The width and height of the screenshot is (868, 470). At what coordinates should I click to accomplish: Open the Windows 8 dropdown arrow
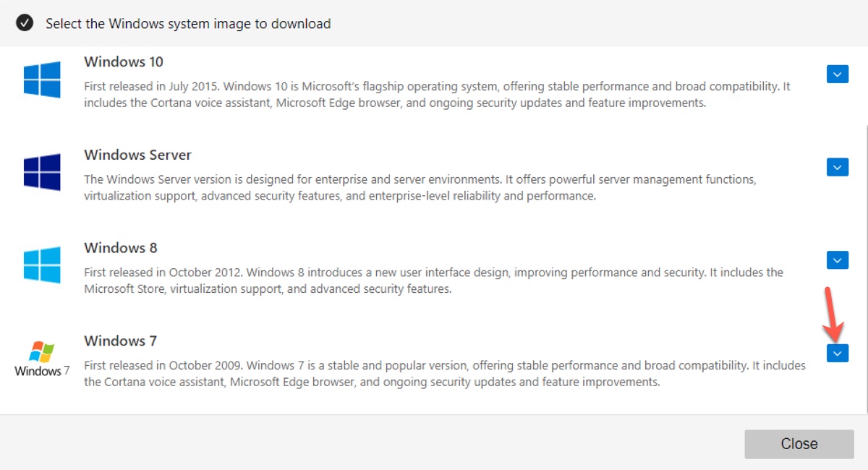tap(837, 260)
